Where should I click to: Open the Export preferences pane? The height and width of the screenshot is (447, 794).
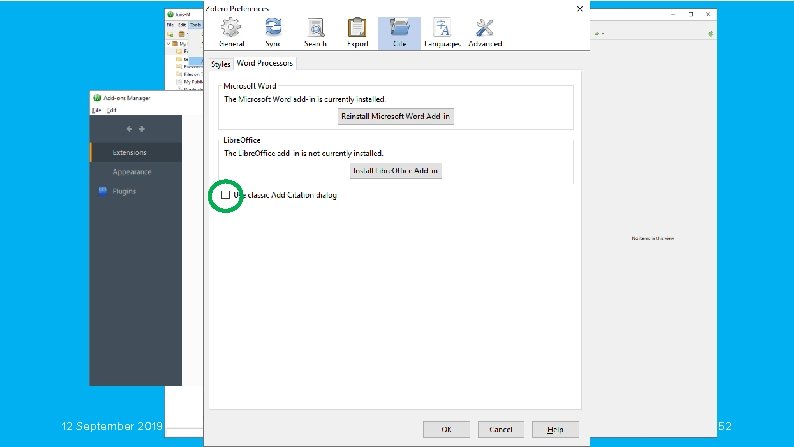357,32
